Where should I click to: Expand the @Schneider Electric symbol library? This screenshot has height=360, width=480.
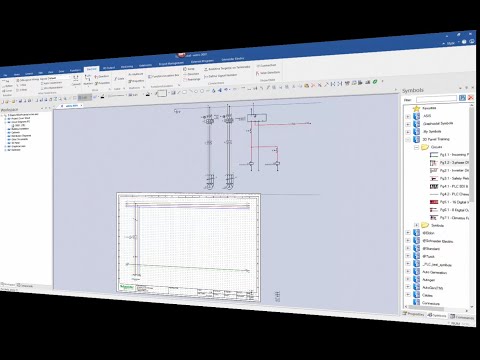pyautogui.click(x=408, y=240)
